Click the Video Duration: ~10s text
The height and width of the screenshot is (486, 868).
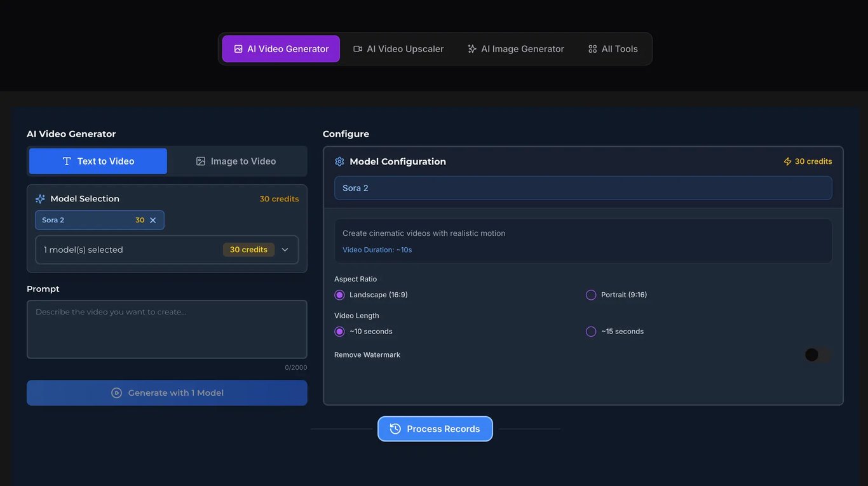pyautogui.click(x=377, y=250)
